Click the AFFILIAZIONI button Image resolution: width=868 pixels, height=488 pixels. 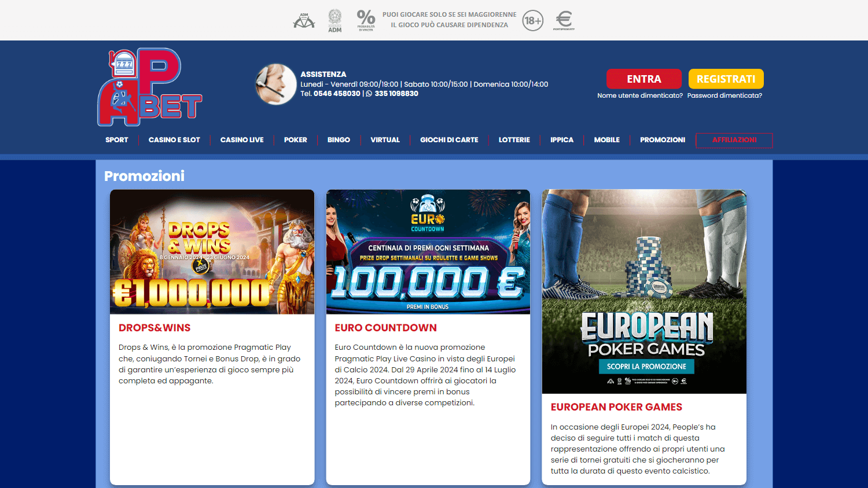tap(734, 141)
